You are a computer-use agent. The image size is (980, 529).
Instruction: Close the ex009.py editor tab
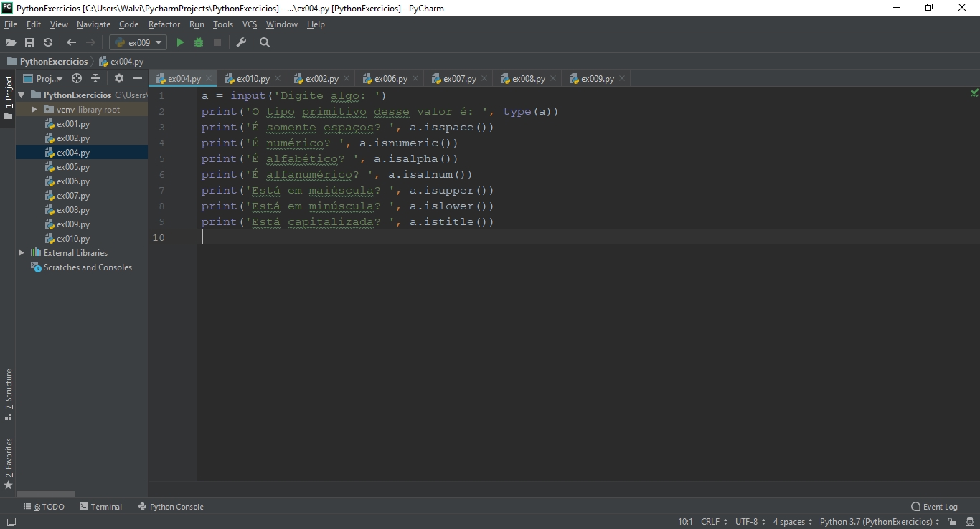(x=622, y=79)
